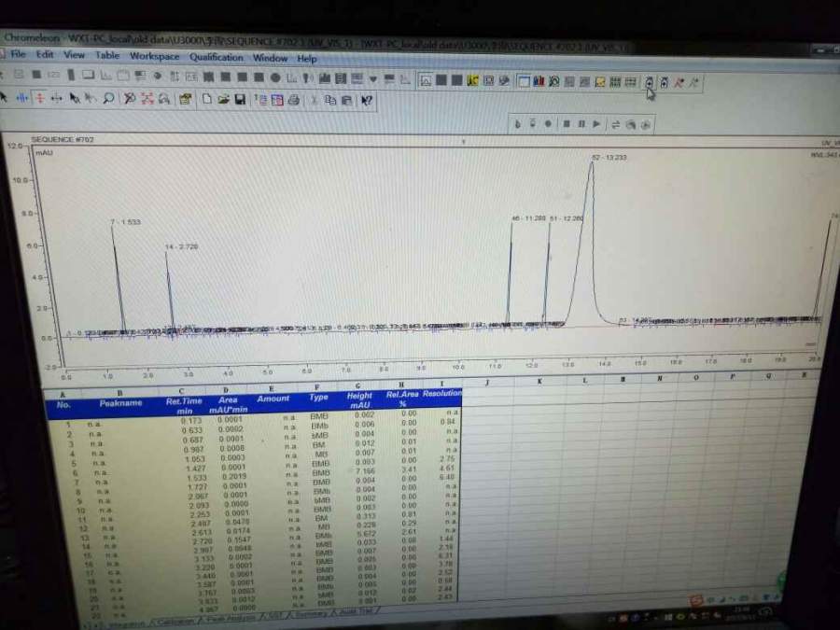
Task: Click the yellow properties folder icon
Action: click(186, 99)
